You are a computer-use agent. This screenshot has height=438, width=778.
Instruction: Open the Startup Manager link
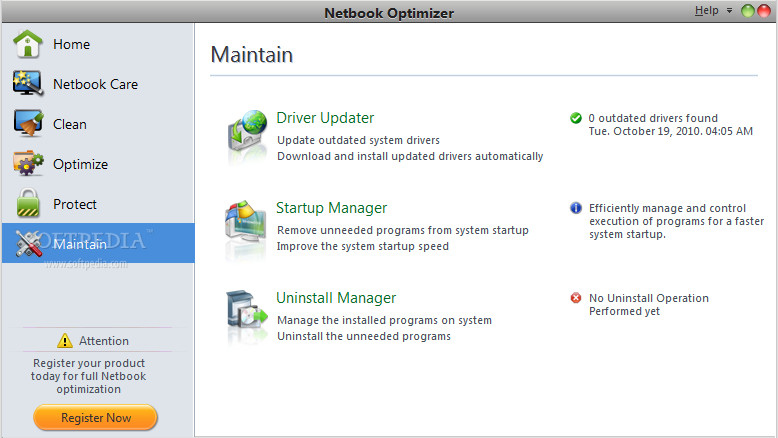[x=331, y=208]
